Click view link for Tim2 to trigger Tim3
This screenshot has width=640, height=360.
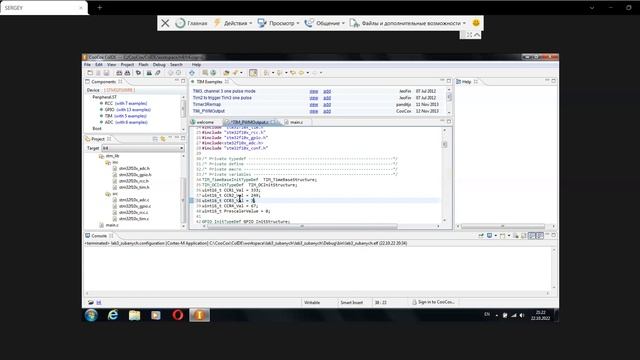click(x=313, y=98)
